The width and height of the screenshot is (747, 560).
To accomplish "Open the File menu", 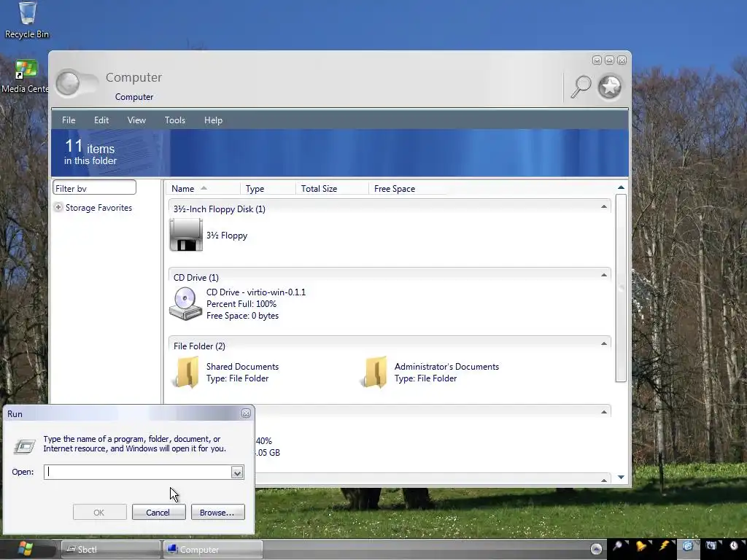I will click(x=69, y=120).
